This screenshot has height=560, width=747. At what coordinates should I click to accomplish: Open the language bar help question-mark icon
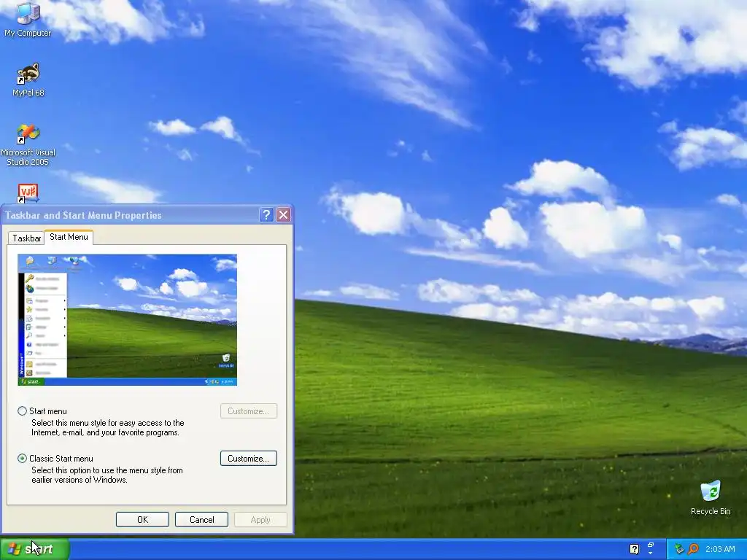click(x=634, y=549)
